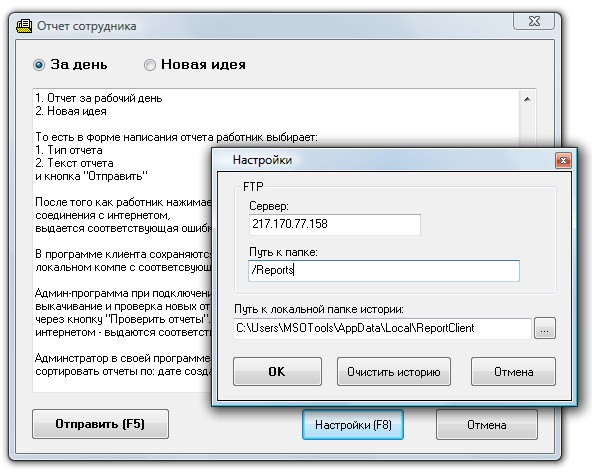Click Отмена in main report window
The height and width of the screenshot is (472, 592).
click(x=486, y=425)
